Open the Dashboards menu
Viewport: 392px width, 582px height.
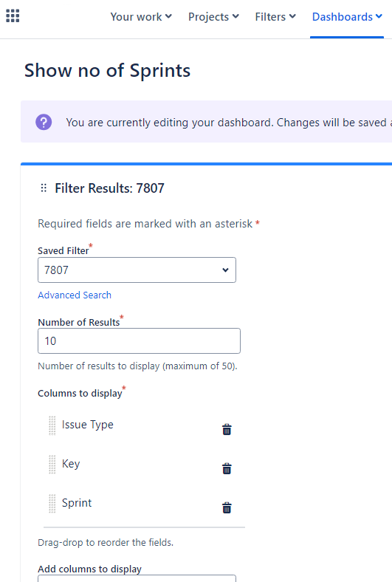point(347,17)
